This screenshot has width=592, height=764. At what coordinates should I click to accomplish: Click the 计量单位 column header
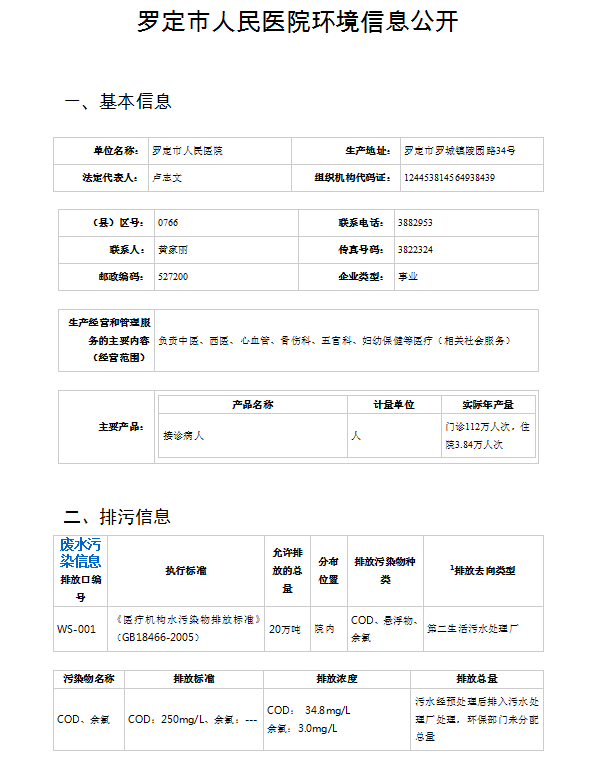pos(394,404)
